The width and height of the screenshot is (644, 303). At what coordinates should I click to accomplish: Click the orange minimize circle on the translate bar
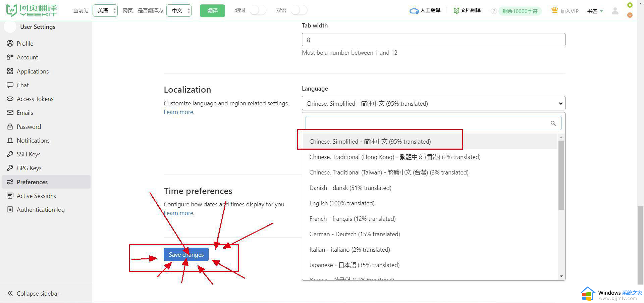click(x=630, y=15)
